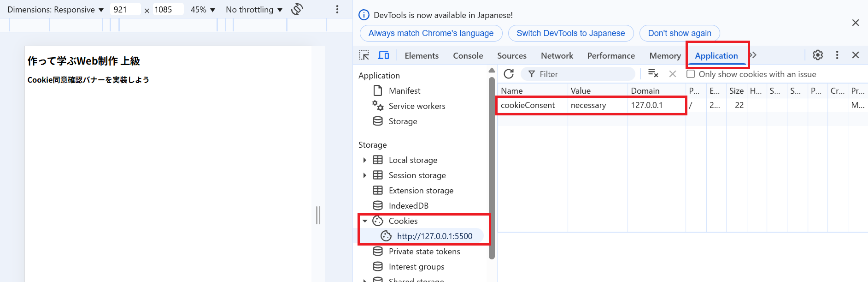Toggle the device toolbar icon
Screen dimensions: 868x282
(x=383, y=55)
